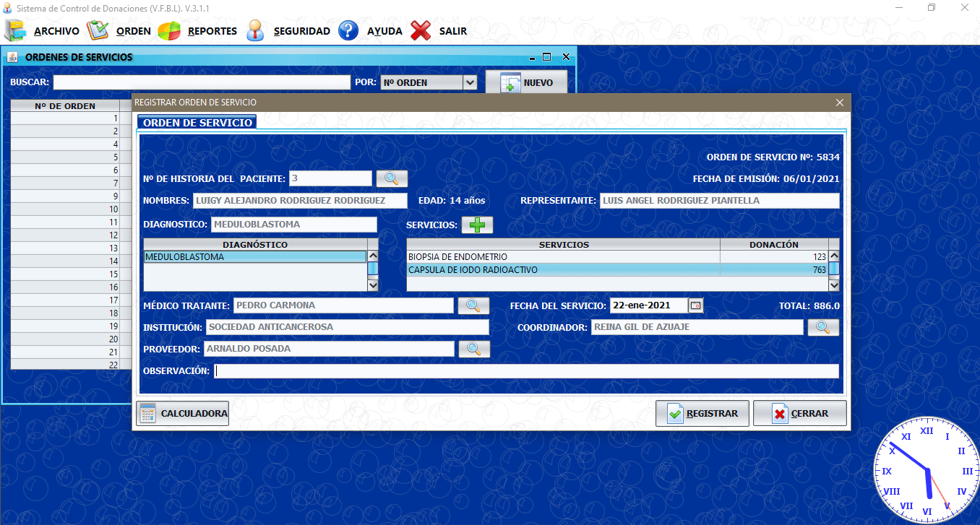Image resolution: width=980 pixels, height=525 pixels.
Task: Click the magnifier next to patient history number
Action: point(392,178)
